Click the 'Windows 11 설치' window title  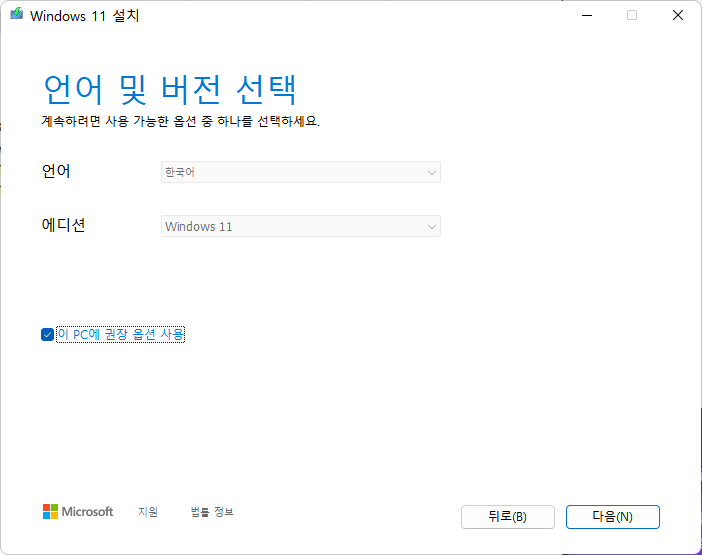(85, 16)
